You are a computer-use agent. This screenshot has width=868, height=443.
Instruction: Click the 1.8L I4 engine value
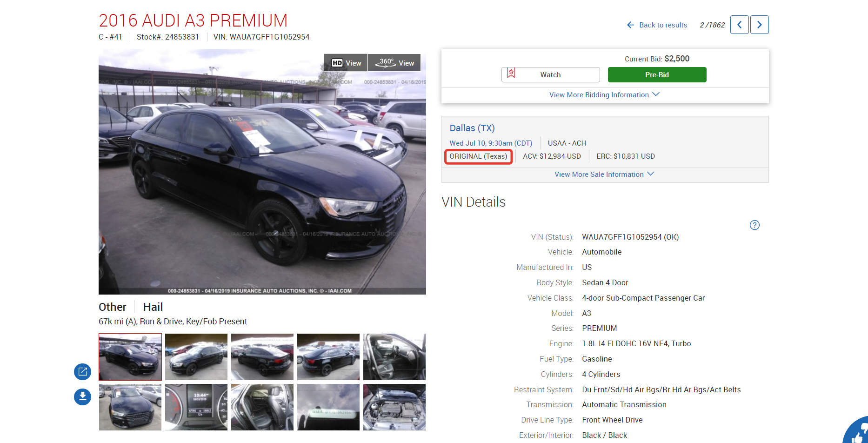[636, 343]
